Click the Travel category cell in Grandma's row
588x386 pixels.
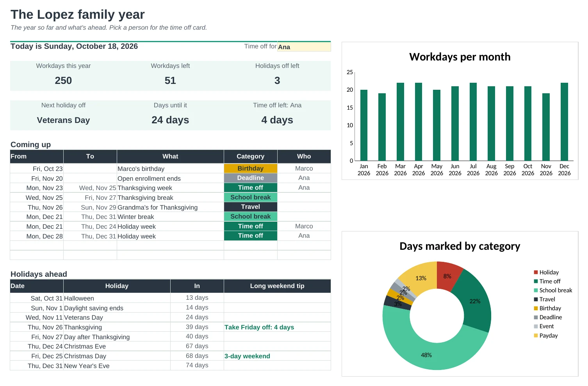pos(251,207)
